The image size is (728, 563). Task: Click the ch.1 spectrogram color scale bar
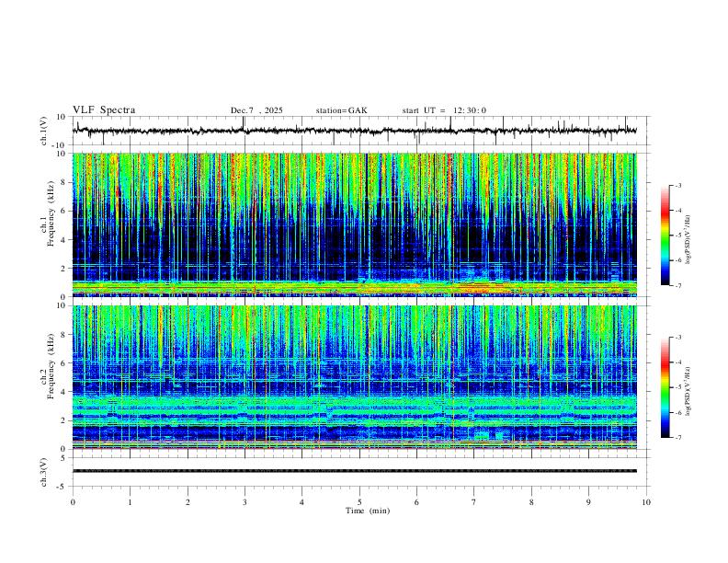(665, 236)
